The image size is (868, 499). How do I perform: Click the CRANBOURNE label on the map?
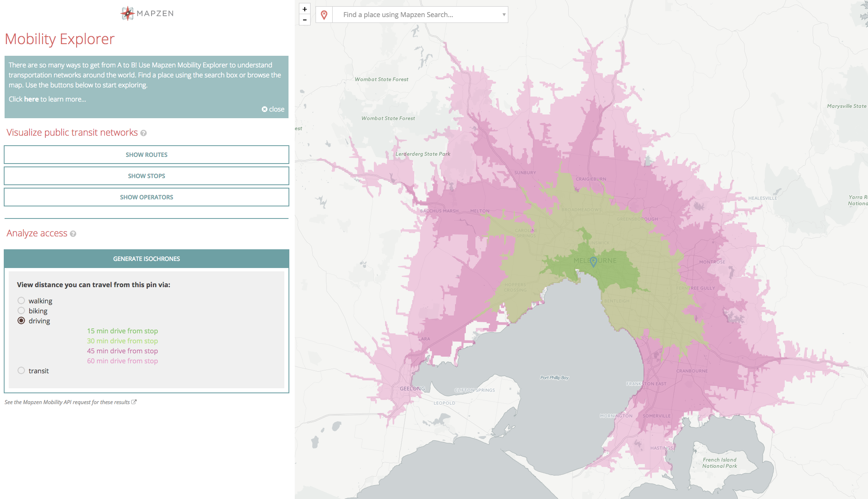[x=692, y=371]
